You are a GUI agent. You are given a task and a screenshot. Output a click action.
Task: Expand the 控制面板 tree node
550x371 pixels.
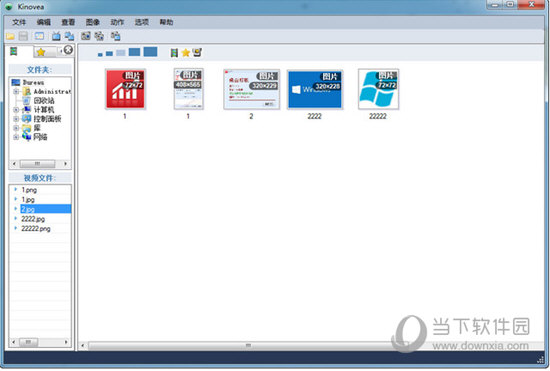coord(16,119)
